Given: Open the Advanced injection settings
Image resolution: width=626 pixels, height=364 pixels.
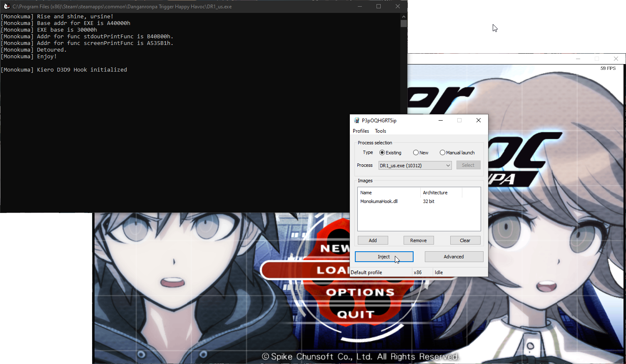Looking at the screenshot, I should click(454, 256).
